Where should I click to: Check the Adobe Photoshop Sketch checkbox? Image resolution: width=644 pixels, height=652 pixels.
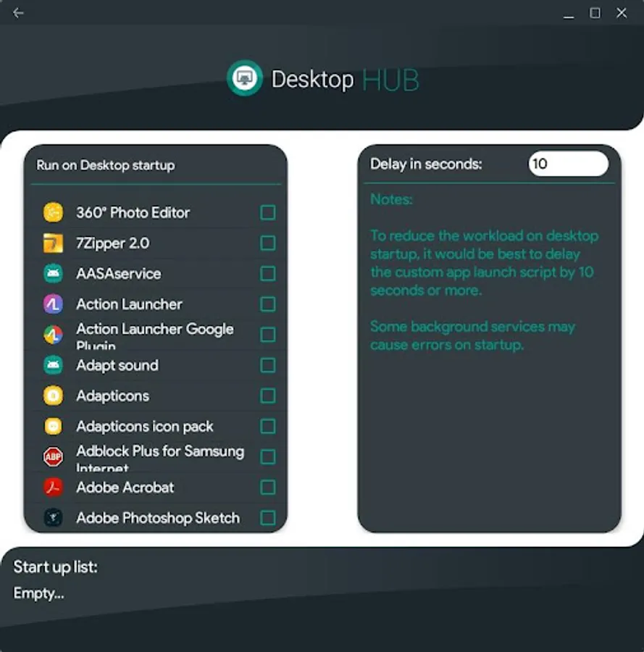(268, 518)
